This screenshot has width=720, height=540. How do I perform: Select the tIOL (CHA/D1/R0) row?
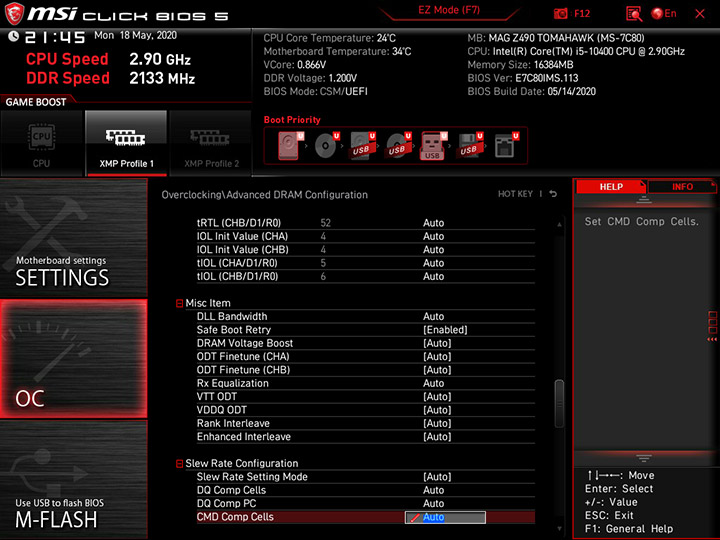point(366,263)
